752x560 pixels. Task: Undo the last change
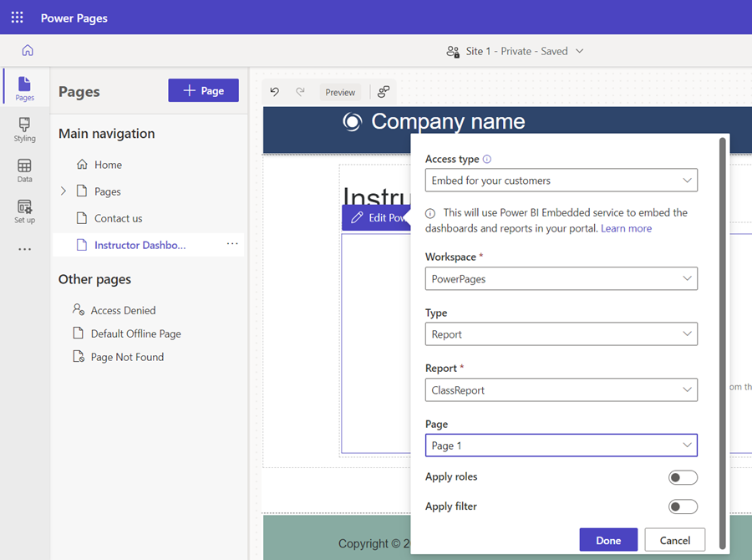click(x=274, y=92)
